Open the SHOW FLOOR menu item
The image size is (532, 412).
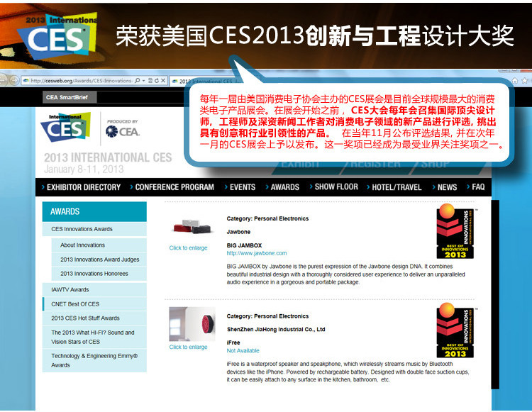(x=334, y=186)
